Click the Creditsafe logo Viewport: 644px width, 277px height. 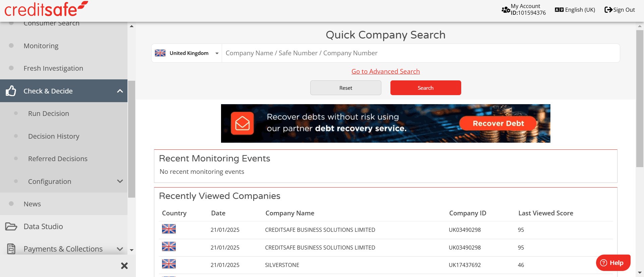click(46, 9)
